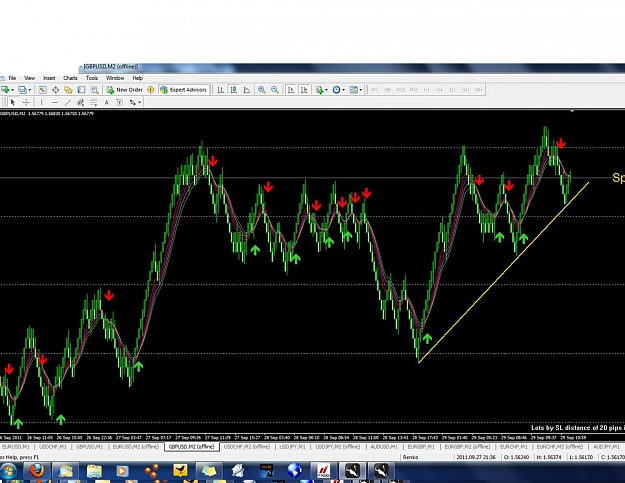This screenshot has height=483, width=625.
Task: Switch chart to Bar Chart mode
Action: coord(220,90)
